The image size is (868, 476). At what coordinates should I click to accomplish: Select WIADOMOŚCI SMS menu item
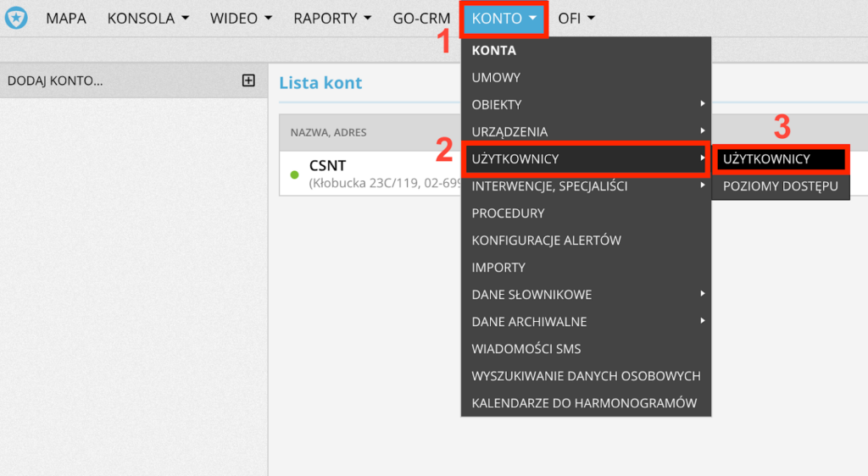(526, 349)
